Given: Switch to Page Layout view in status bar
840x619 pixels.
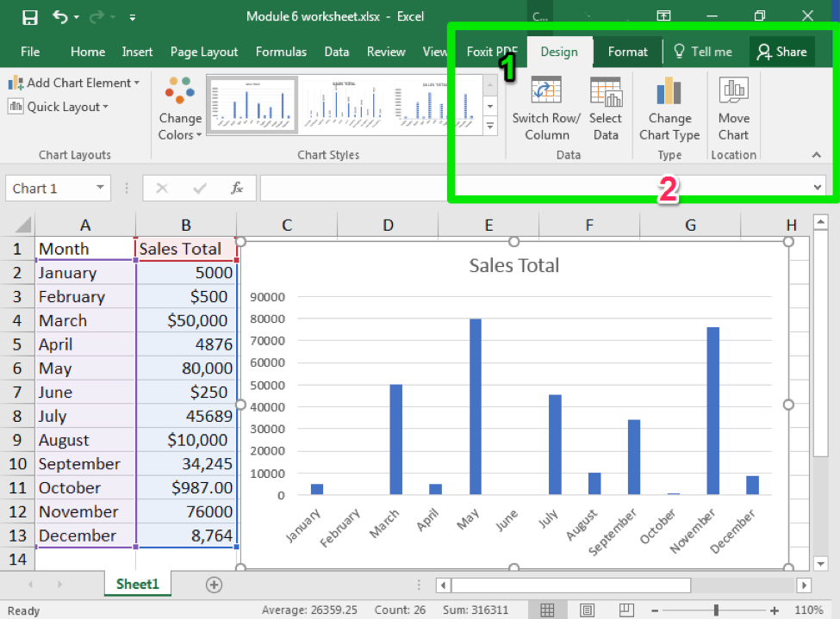Looking at the screenshot, I should click(x=587, y=610).
